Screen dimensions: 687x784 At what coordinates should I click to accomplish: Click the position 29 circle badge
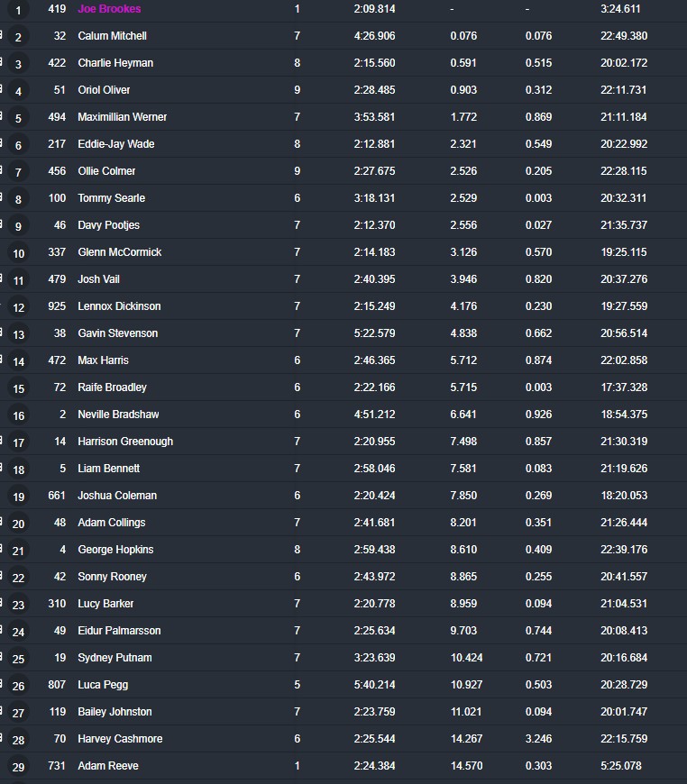[x=18, y=767]
